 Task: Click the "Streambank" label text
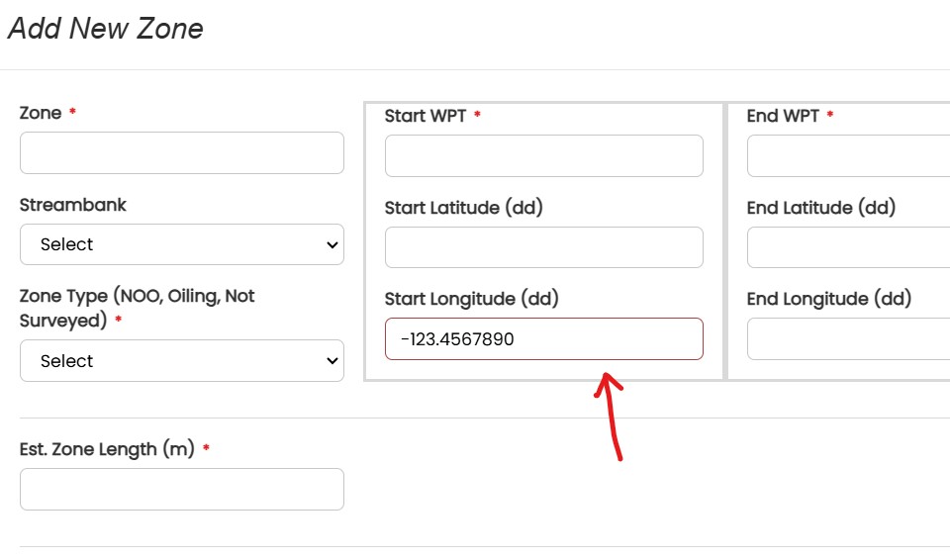(72, 205)
